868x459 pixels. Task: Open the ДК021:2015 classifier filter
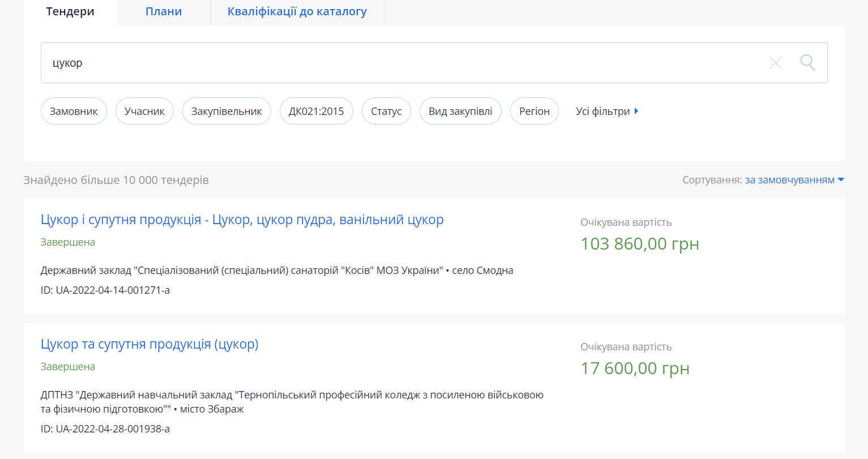coord(316,111)
